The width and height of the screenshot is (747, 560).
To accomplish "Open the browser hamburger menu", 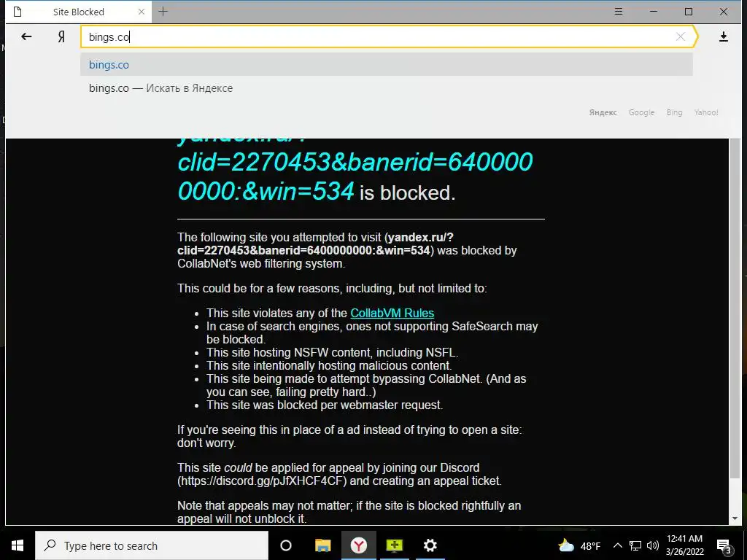I will [x=619, y=12].
